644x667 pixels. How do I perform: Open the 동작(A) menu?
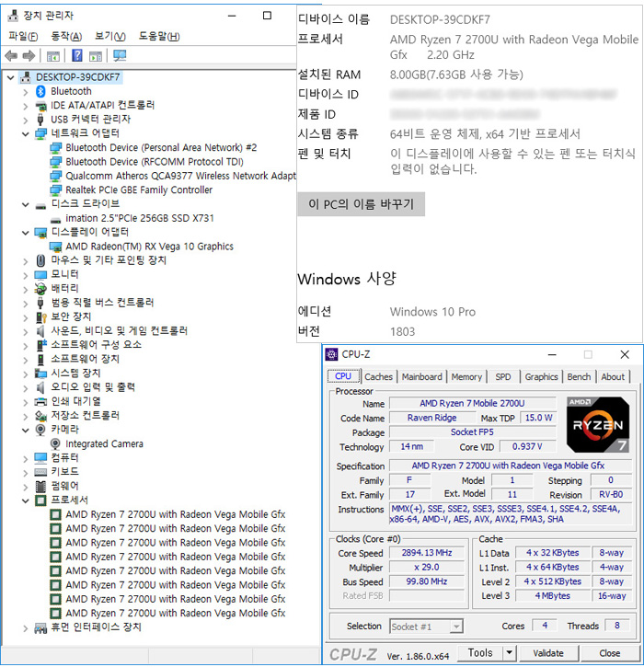pos(66,37)
